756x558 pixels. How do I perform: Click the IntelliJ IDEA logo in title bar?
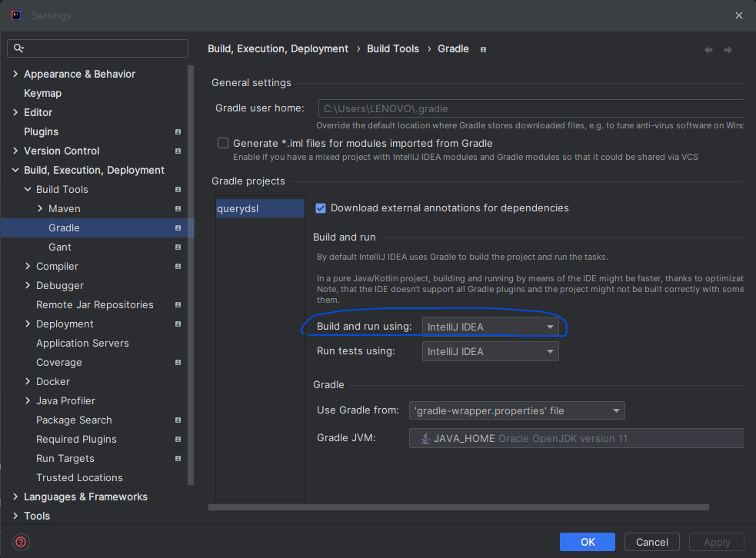pos(16,15)
